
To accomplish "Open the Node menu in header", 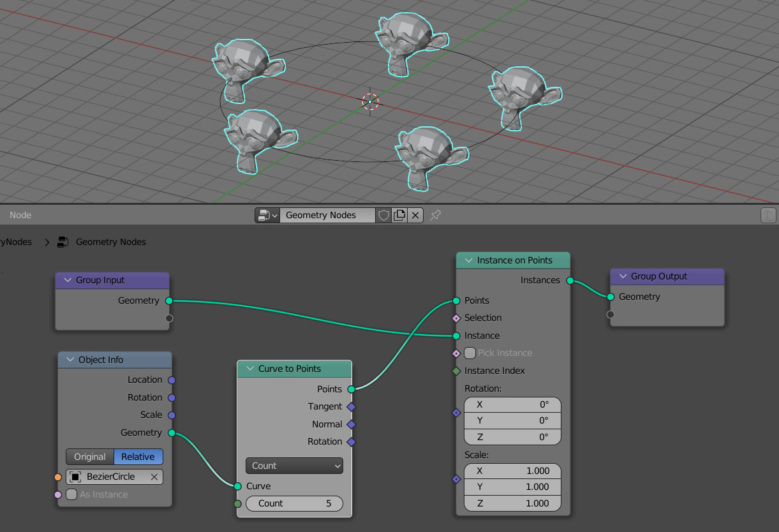I will tap(20, 215).
